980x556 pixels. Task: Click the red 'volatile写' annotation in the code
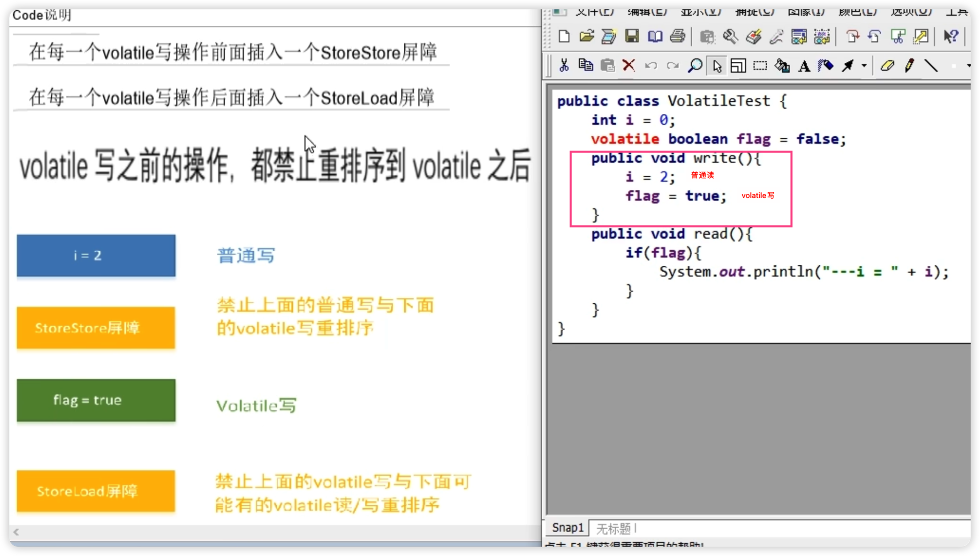coord(758,195)
